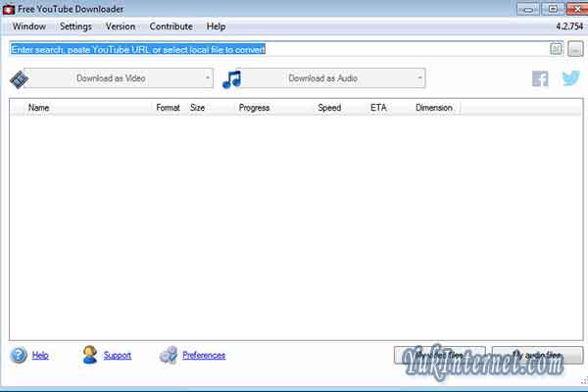Screen dimensions: 588x392
Task: Click the blue question mark Help icon
Action: [x=19, y=355]
